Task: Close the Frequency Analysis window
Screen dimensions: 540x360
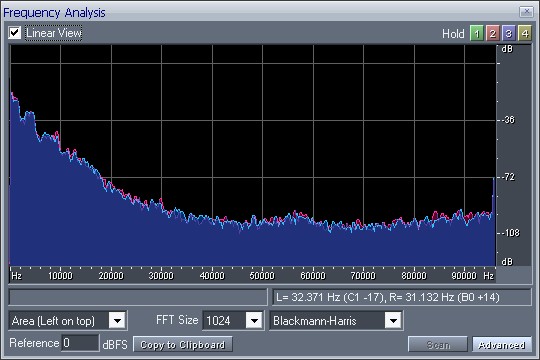Action: point(526,12)
